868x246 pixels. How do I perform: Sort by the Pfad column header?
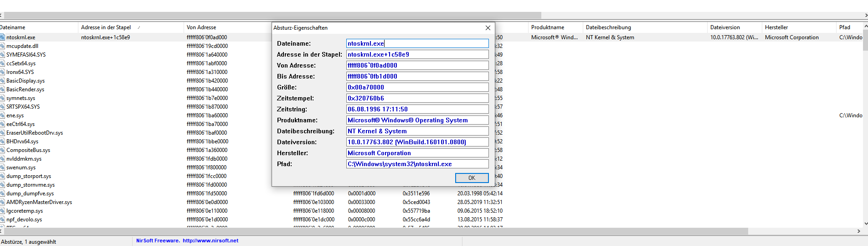[850, 27]
